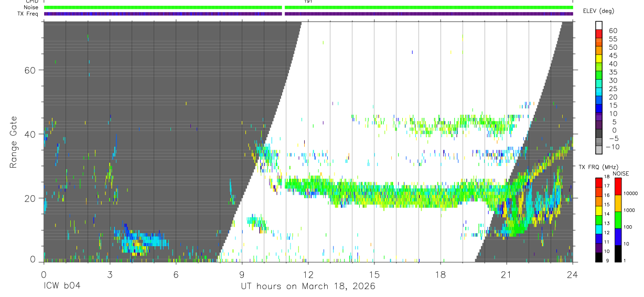Click the x-axis tick label '21'
Viewport: 644px width, 297px height.
click(507, 274)
